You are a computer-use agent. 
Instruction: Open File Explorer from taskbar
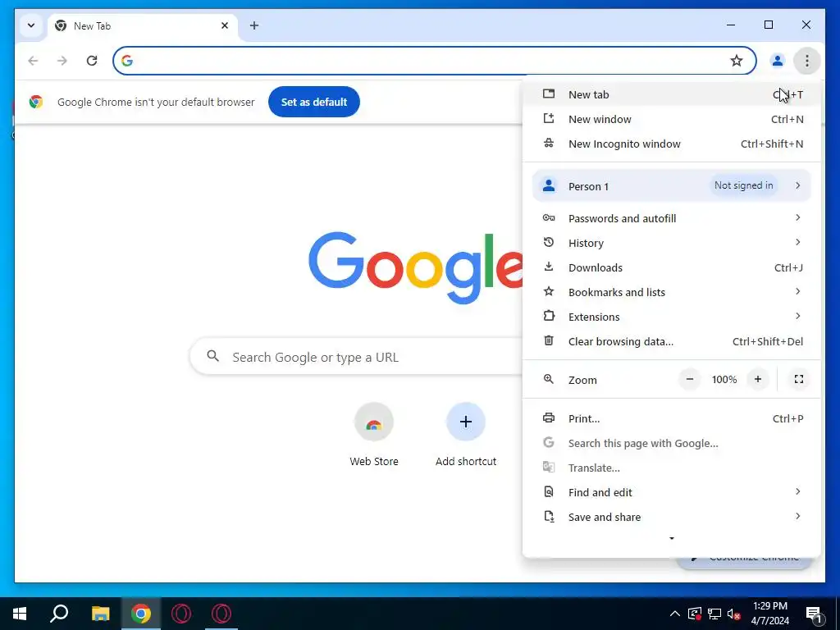100,614
